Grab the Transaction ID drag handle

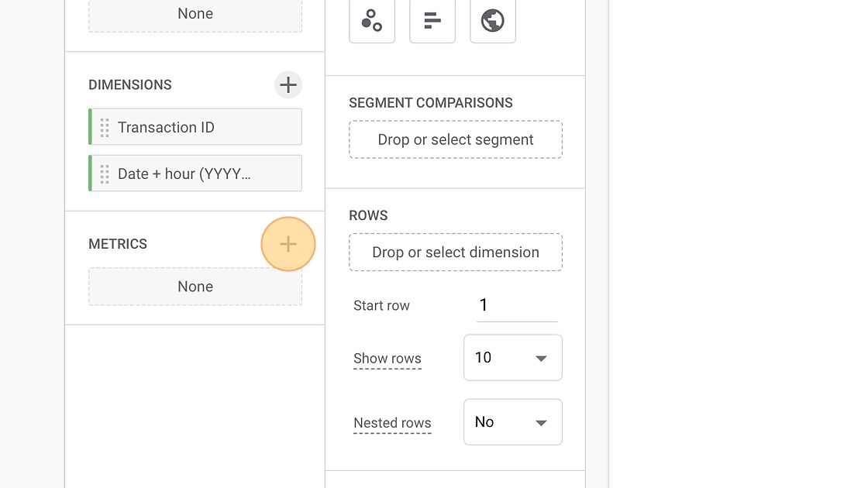point(105,128)
